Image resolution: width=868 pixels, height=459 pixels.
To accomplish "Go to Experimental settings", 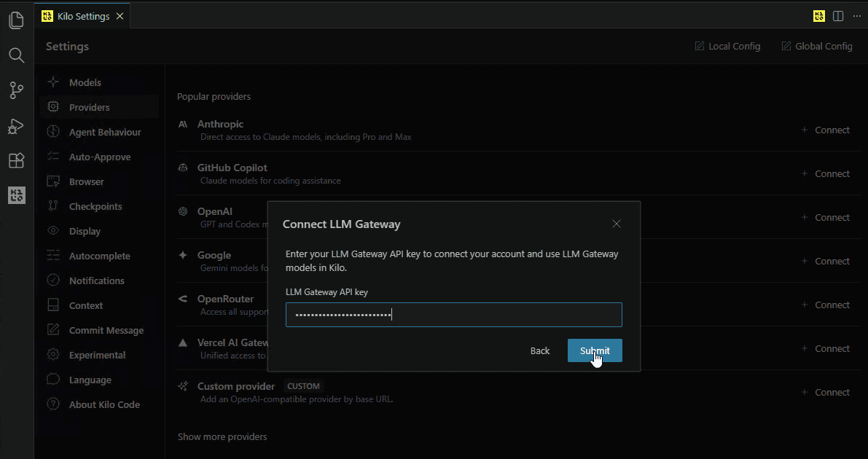I will click(x=99, y=356).
